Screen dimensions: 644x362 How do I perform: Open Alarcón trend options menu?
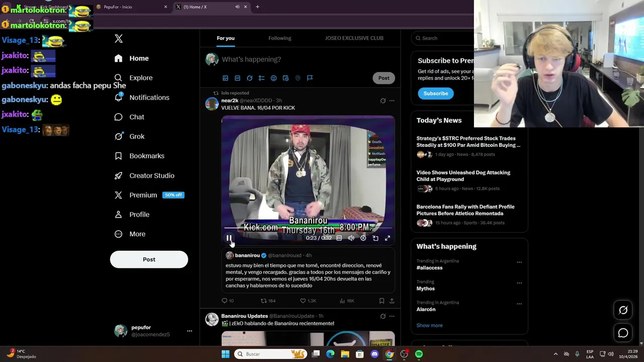pos(519,304)
